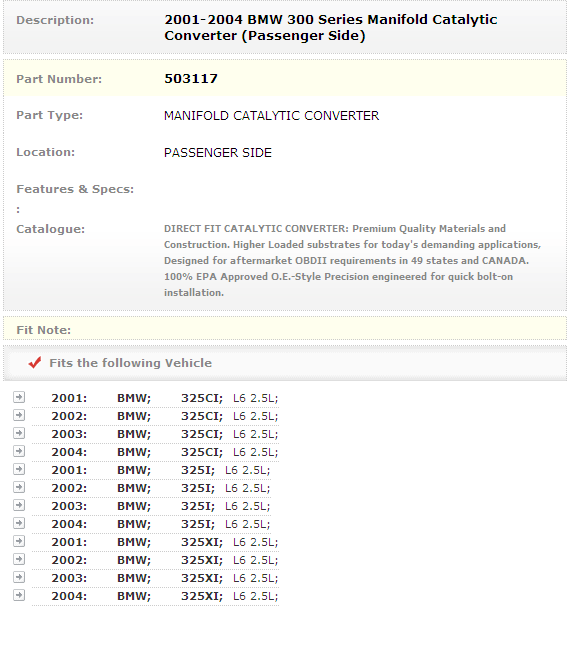
Task: Click arrow icon beside 2001 BMW 325XI
Action: tap(19, 541)
